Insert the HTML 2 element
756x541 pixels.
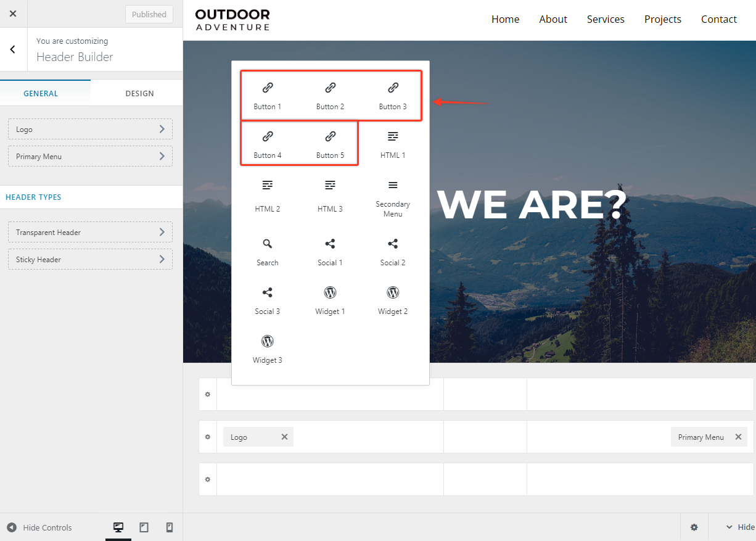point(267,196)
